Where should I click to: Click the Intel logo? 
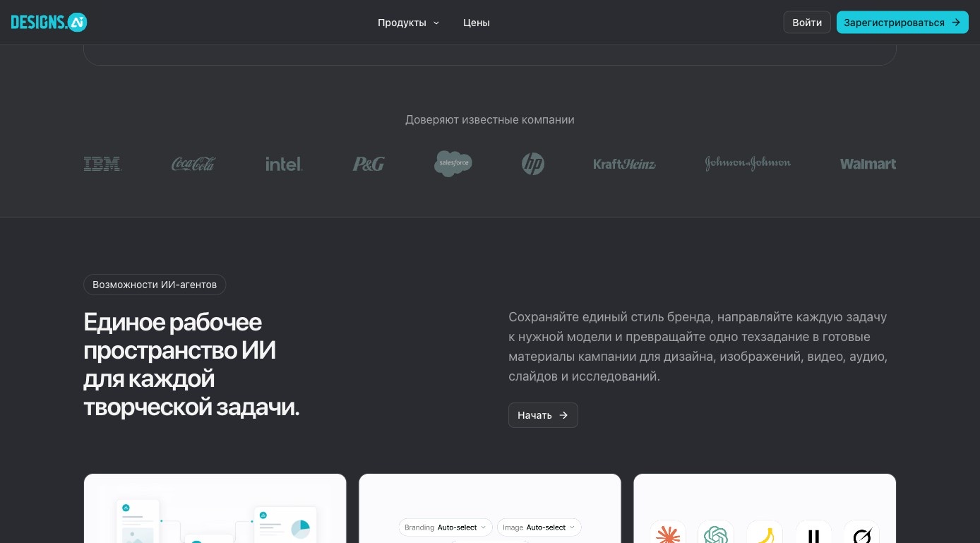tap(284, 164)
